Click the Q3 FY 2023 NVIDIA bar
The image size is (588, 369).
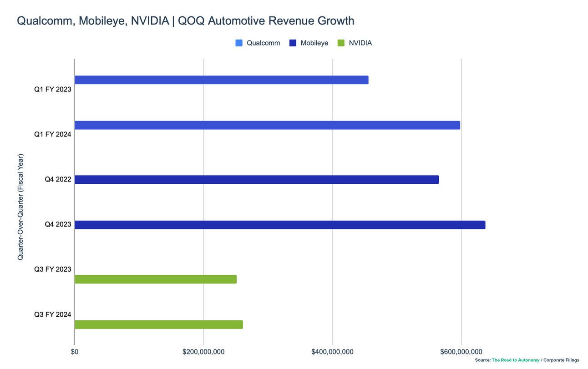pos(156,279)
